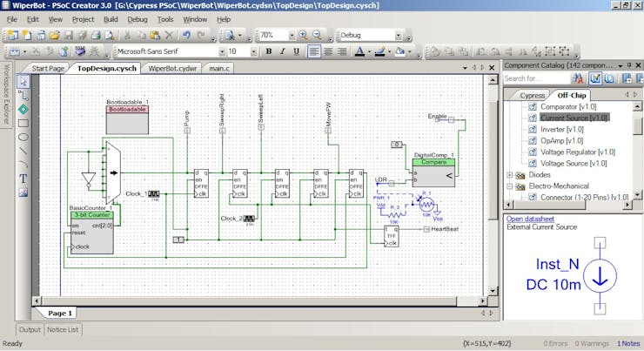Open the Build menu

[x=111, y=19]
